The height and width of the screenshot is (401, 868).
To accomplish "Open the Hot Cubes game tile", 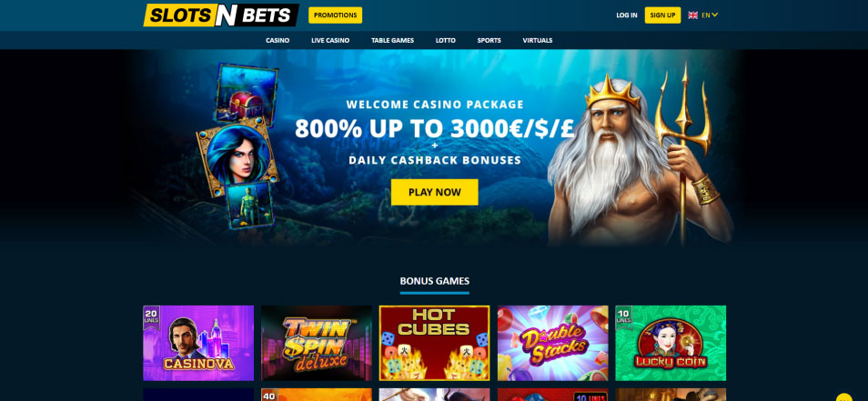I will coord(435,343).
